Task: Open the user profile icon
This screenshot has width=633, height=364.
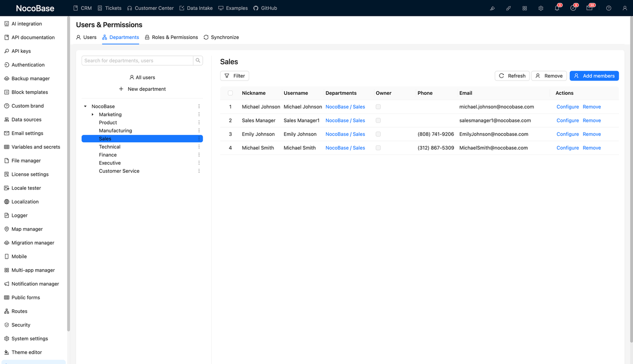Action: pos(625,8)
